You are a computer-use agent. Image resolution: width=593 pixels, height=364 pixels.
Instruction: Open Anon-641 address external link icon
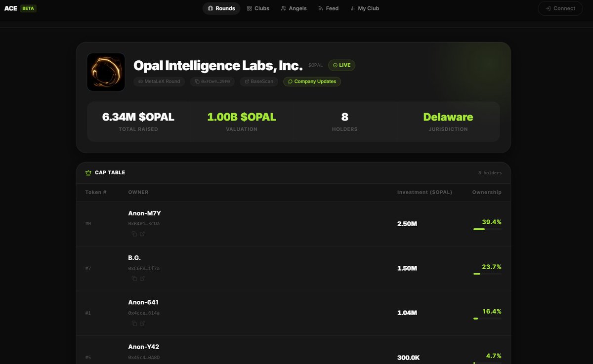(x=142, y=324)
